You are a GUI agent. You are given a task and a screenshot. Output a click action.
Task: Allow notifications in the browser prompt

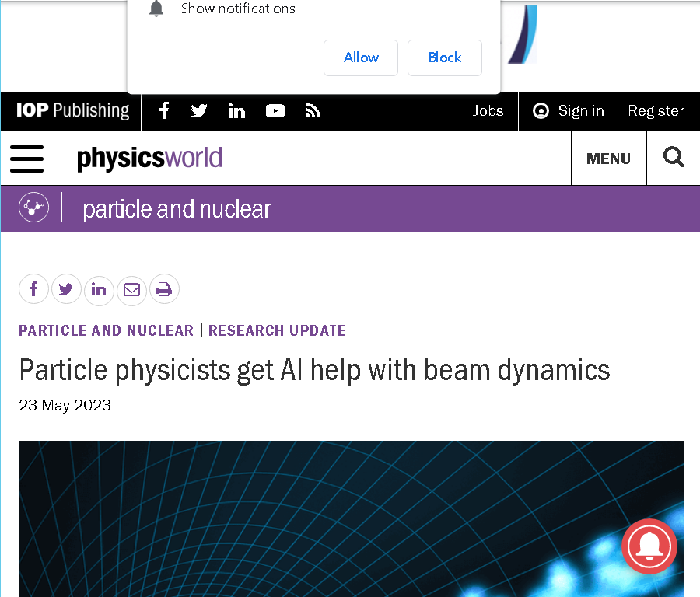click(x=361, y=58)
